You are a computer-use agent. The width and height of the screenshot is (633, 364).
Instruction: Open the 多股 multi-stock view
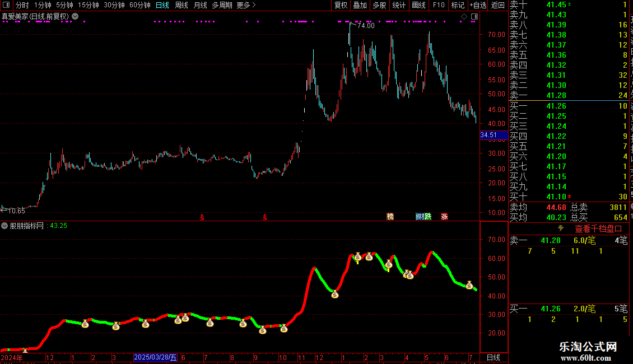tap(379, 5)
